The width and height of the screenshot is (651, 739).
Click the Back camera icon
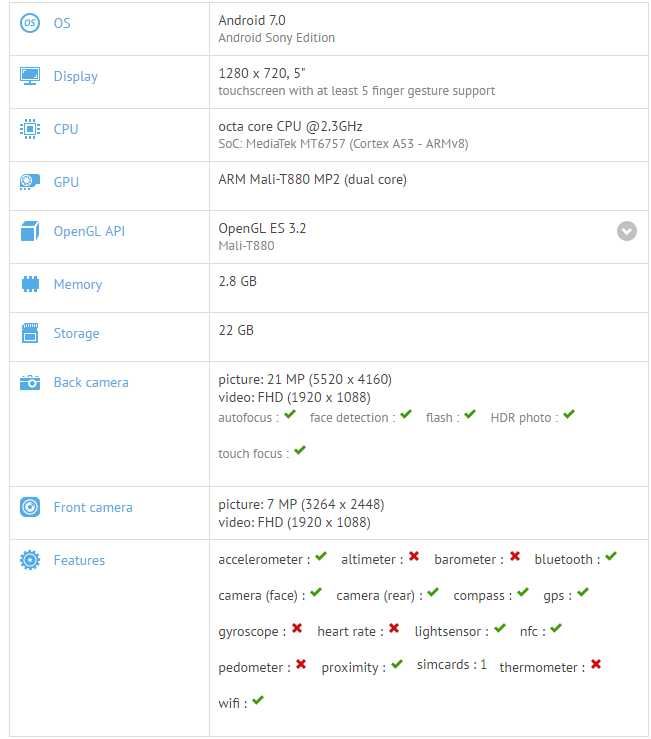tap(30, 382)
